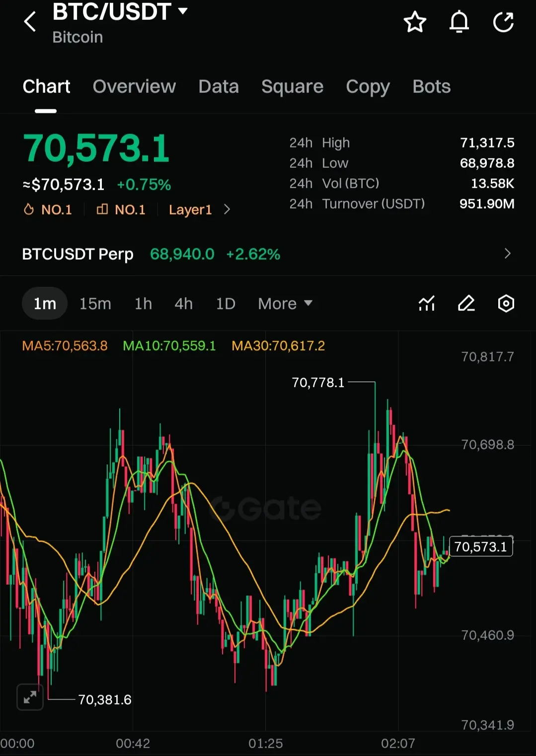Select the 1h timeframe

click(143, 303)
